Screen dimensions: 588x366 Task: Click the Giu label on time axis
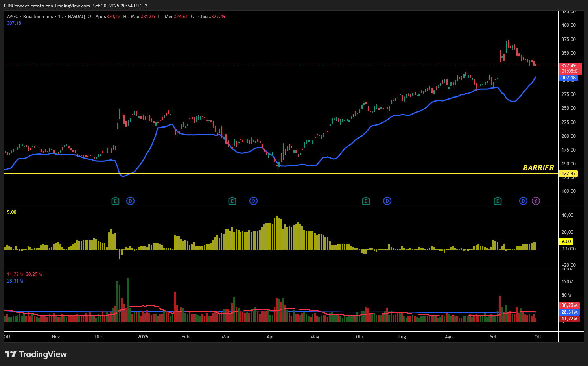coord(359,337)
